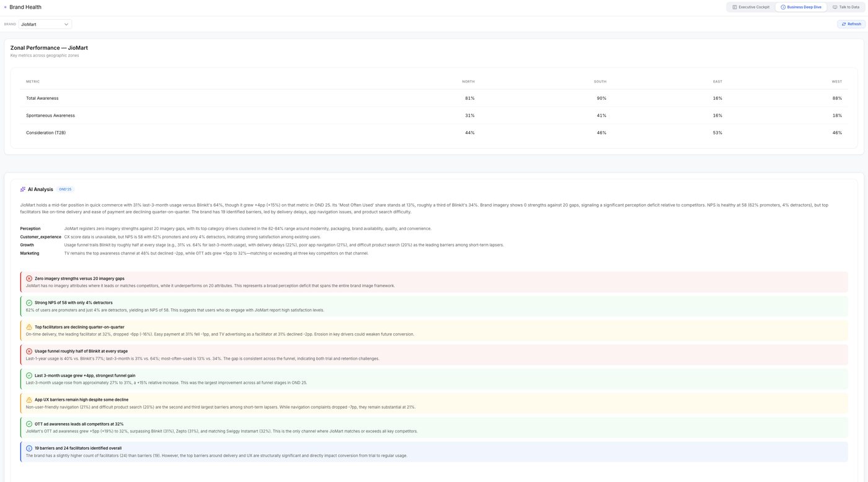The image size is (868, 482).
Task: Click '19 barriers and 24 facilitators identified overall' title
Action: [78, 448]
